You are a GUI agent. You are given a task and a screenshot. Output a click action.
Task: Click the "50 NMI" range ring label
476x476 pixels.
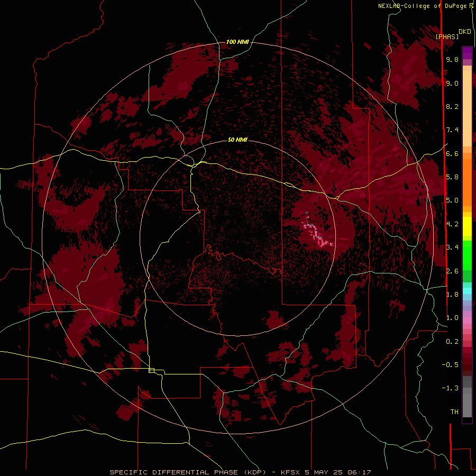click(237, 140)
